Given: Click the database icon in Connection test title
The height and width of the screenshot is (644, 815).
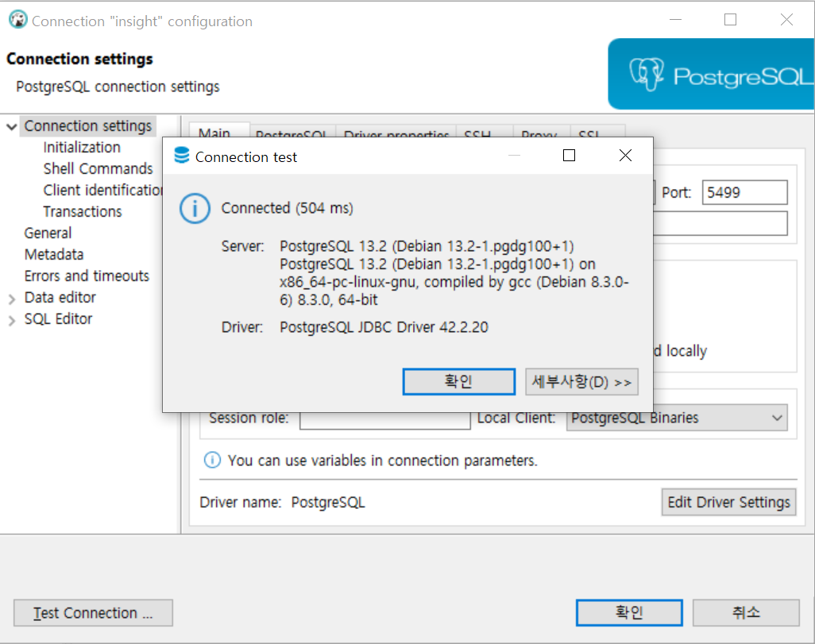Looking at the screenshot, I should click(x=182, y=156).
